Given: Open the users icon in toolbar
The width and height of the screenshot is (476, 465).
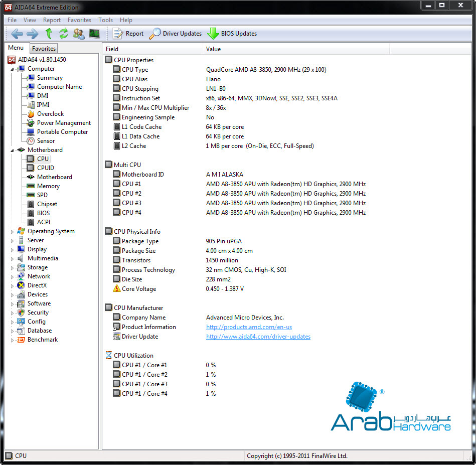Looking at the screenshot, I should pos(79,34).
